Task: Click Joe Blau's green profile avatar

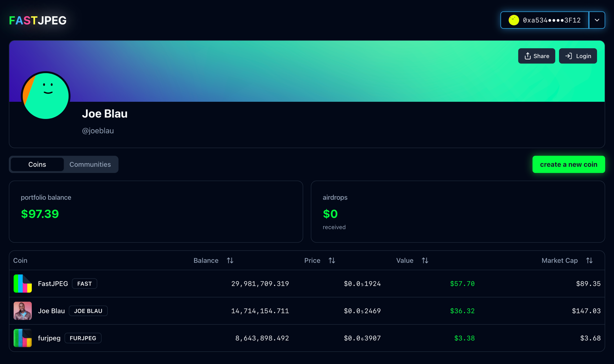Action: [46, 96]
